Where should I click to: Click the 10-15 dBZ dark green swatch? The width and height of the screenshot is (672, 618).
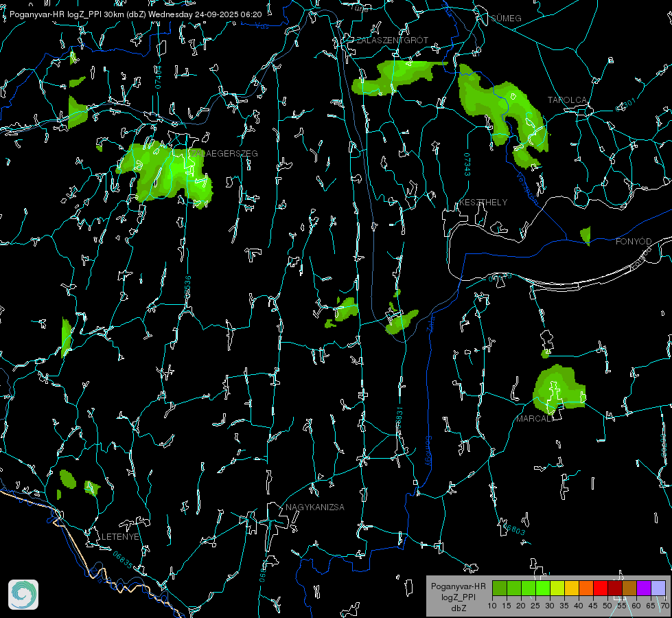click(500, 588)
